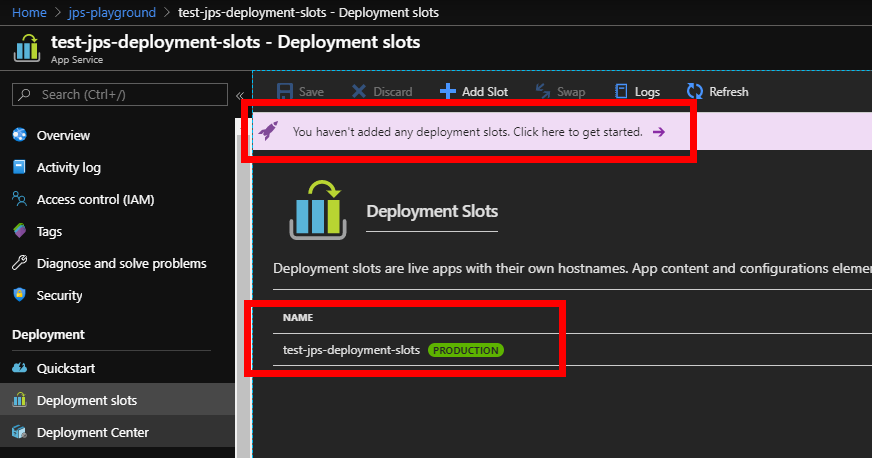Open Activity log in sidebar
Screen dimensions: 875x458
68,167
